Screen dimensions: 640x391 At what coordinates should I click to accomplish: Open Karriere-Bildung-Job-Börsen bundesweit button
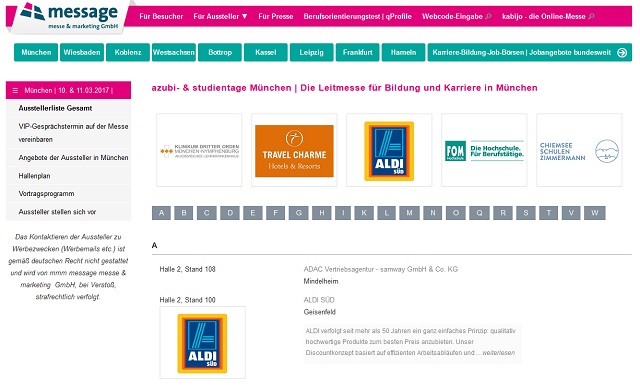coord(529,52)
